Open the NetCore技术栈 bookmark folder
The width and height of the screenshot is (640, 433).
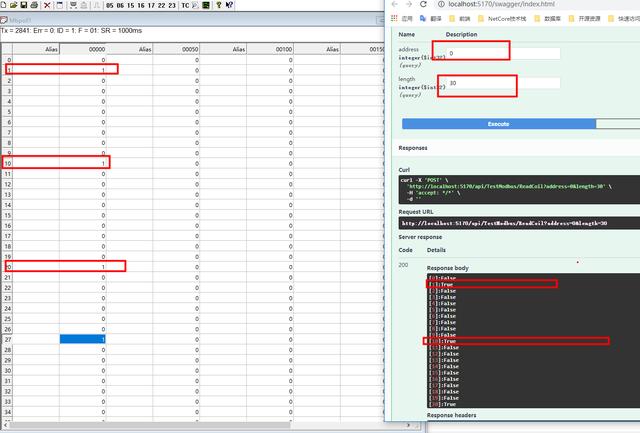point(502,19)
